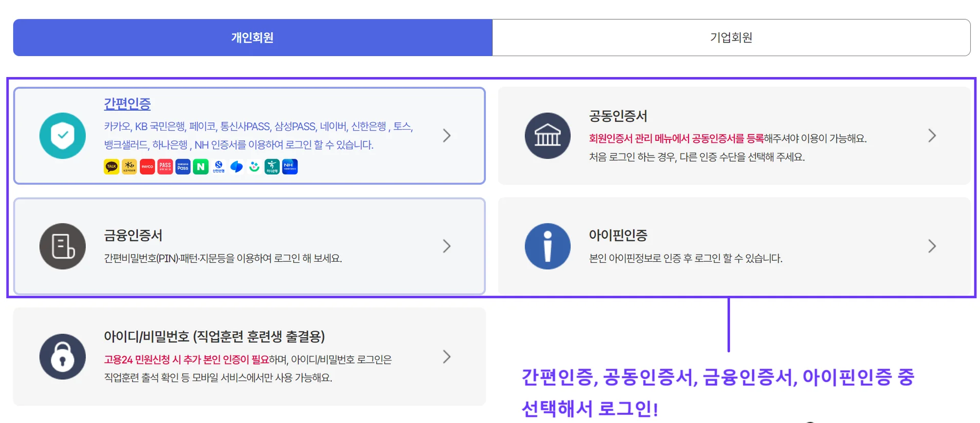Expand 공동인증서 with its right chevron

pos(932,136)
